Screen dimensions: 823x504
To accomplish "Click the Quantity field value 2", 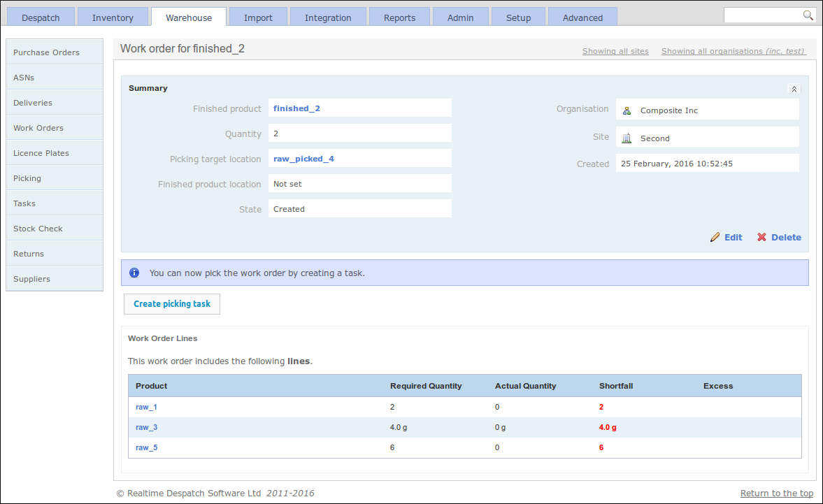I will 360,134.
